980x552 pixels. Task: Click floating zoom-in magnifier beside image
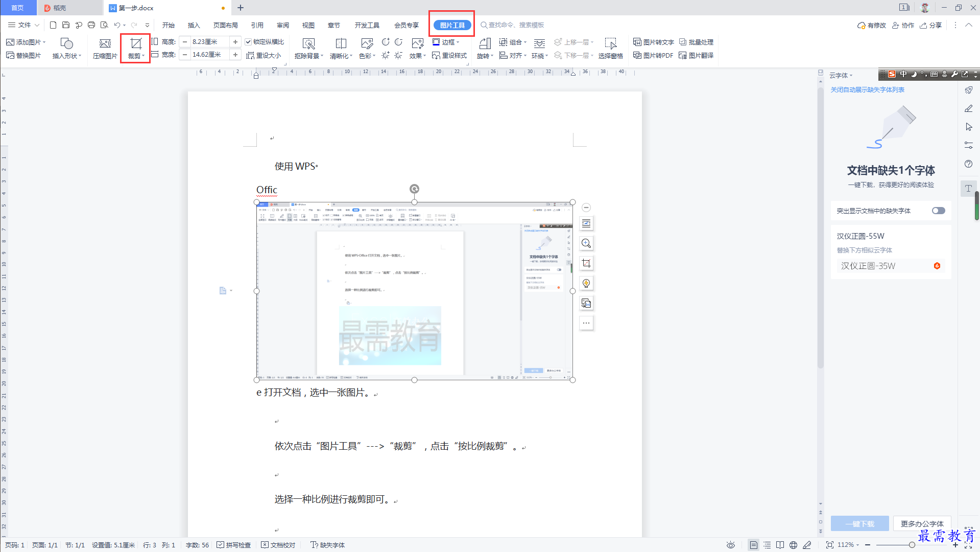click(586, 243)
